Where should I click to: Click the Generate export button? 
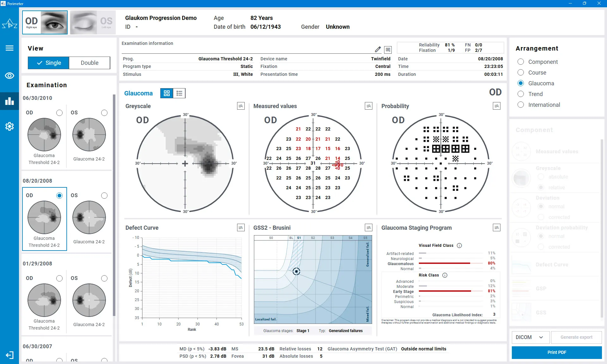tap(576, 337)
